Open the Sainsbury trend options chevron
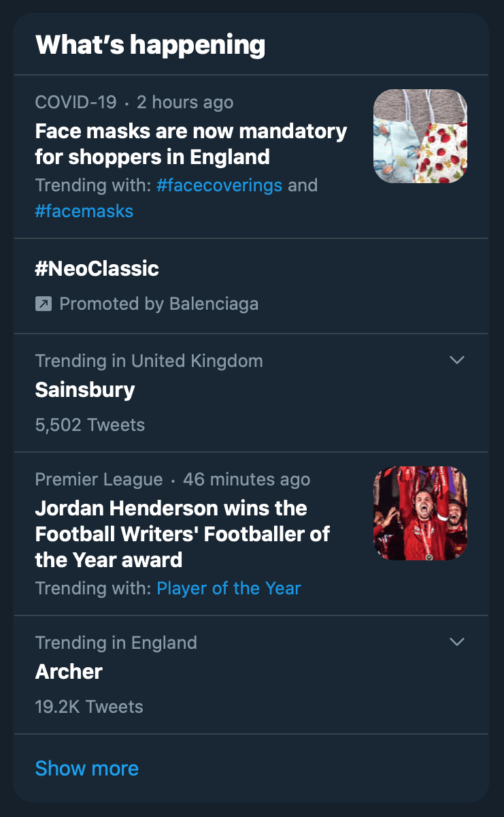The image size is (504, 817). 458,359
